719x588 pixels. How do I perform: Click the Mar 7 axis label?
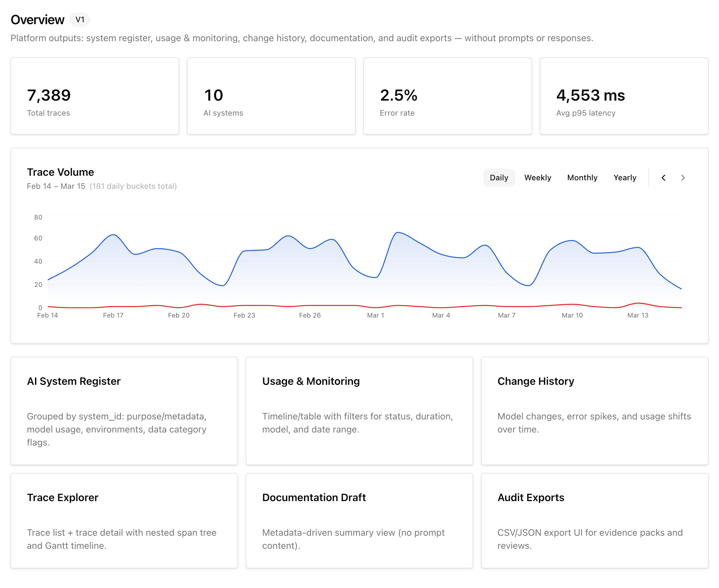click(x=507, y=315)
